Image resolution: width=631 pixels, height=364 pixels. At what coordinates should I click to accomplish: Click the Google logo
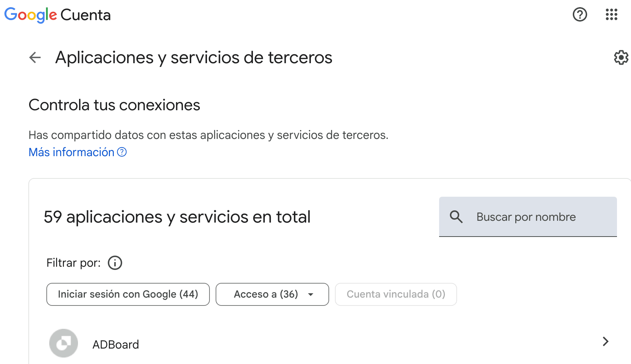tap(31, 15)
